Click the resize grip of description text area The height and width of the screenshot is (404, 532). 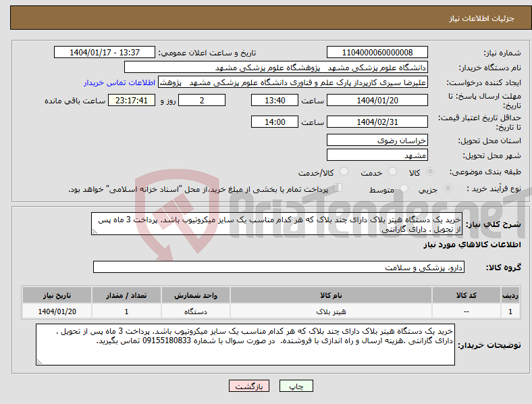pos(95,232)
